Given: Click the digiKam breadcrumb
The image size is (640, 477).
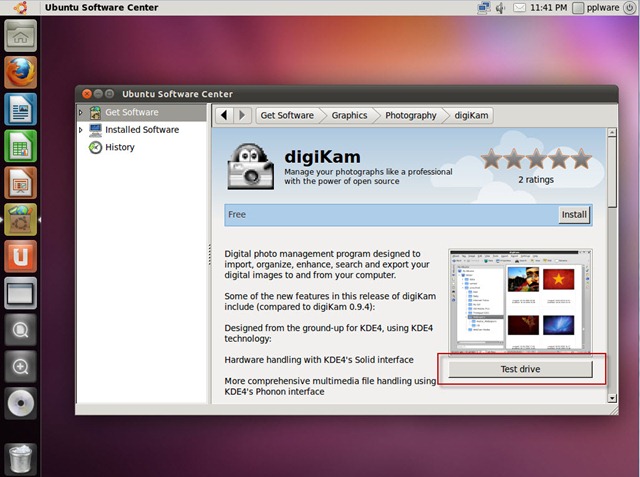Looking at the screenshot, I should point(471,115).
